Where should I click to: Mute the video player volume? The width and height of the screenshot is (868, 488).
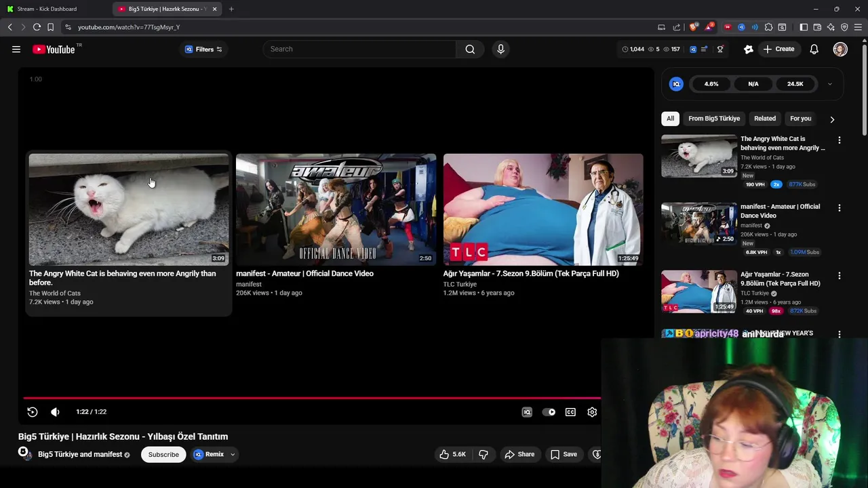pos(55,411)
